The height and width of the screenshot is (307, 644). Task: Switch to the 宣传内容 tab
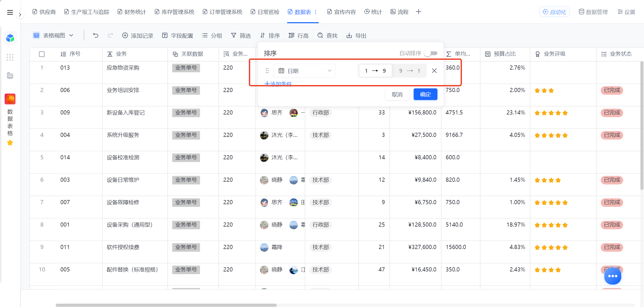point(341,12)
